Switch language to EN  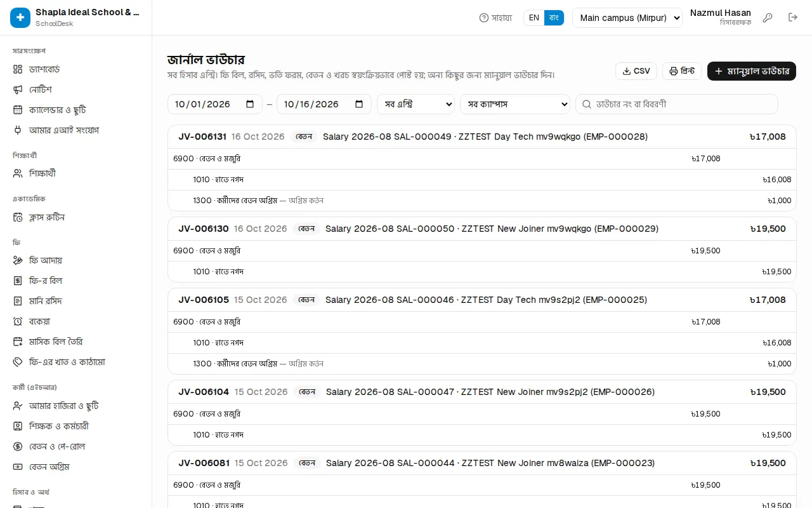(534, 18)
